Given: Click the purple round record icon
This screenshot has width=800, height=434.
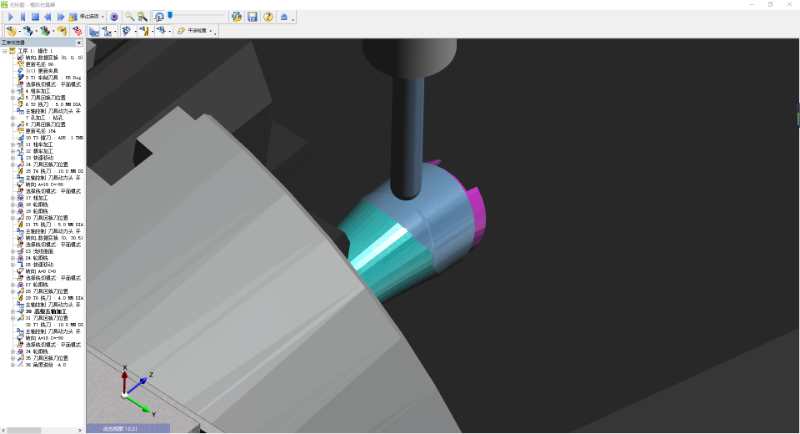Looking at the screenshot, I should point(114,17).
